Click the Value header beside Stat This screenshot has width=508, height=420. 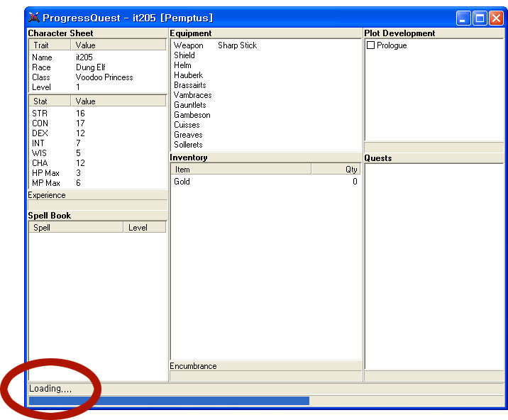point(118,101)
